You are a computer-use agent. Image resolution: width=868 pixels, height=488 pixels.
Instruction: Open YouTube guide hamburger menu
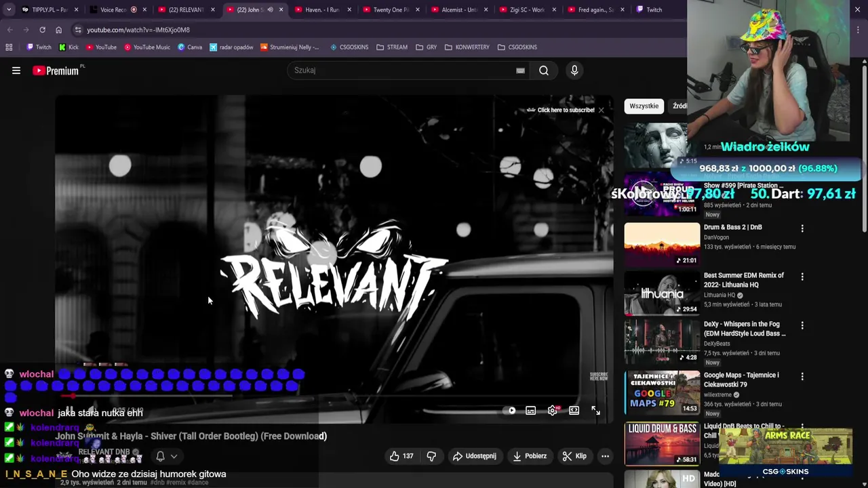16,70
